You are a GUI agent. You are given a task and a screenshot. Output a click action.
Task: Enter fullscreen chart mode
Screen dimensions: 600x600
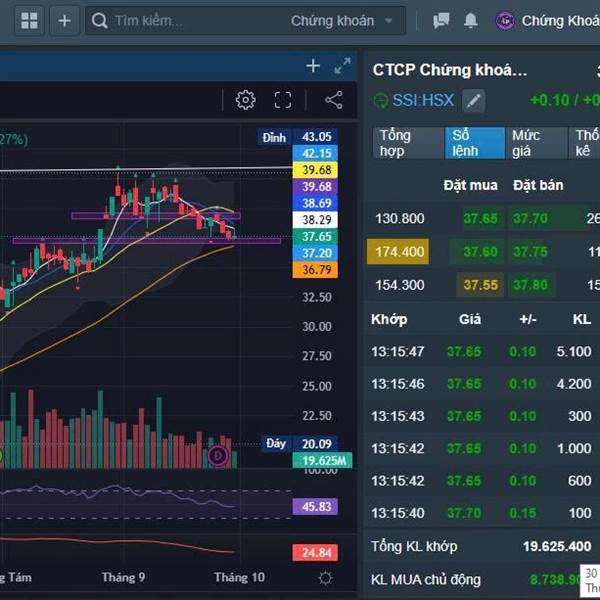(283, 100)
